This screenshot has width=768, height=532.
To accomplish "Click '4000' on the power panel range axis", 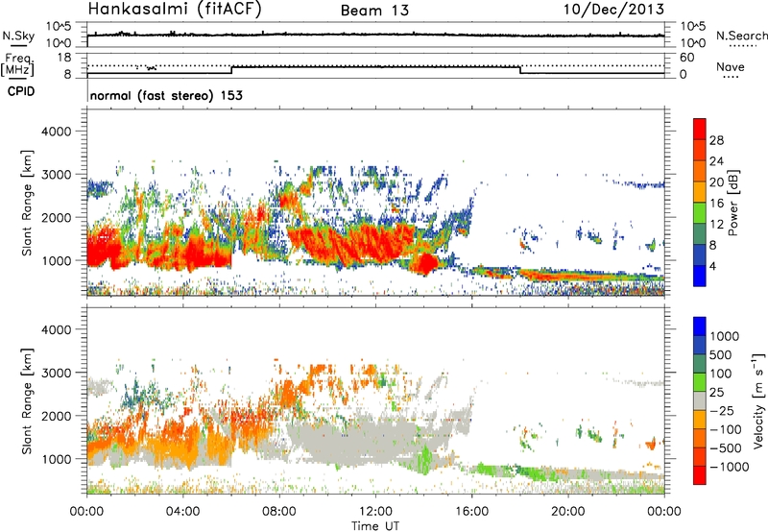I will [57, 132].
